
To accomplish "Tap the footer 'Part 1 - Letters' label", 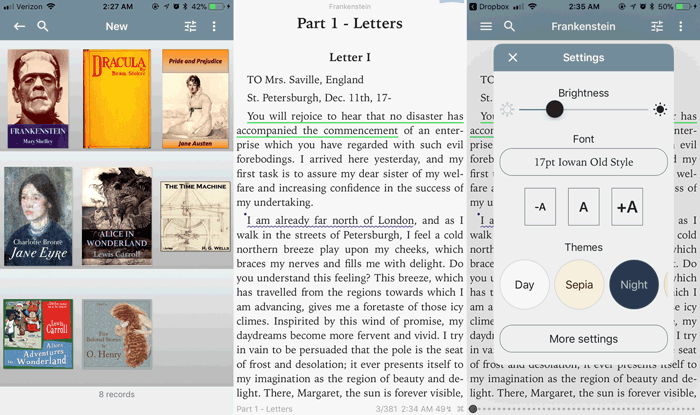I will tap(264, 409).
